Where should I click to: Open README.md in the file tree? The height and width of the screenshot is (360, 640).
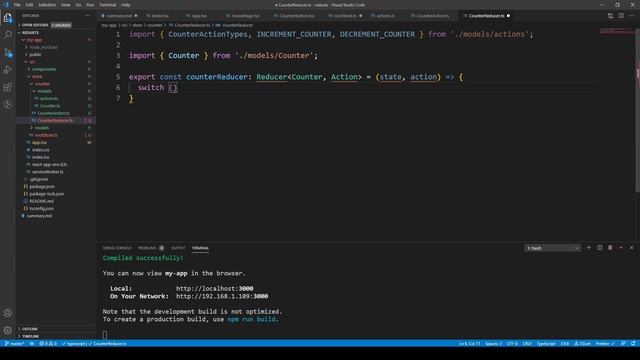click(41, 201)
